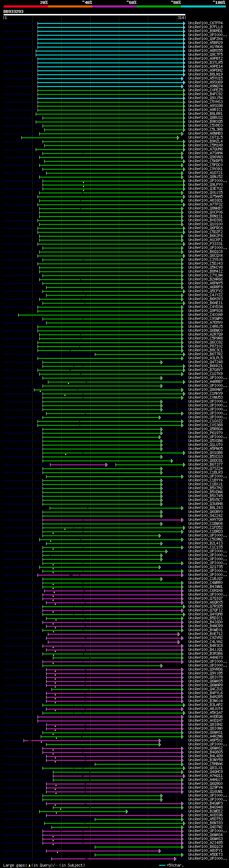This screenshot has height=868, width=229.
Task: Select label UniRef100_A9NQ74
Action: pyautogui.click(x=205, y=86)
